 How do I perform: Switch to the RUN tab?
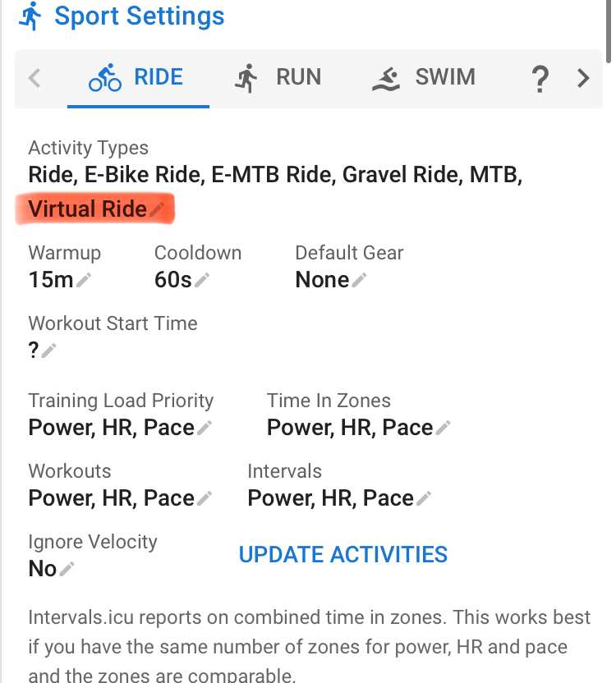click(x=278, y=78)
